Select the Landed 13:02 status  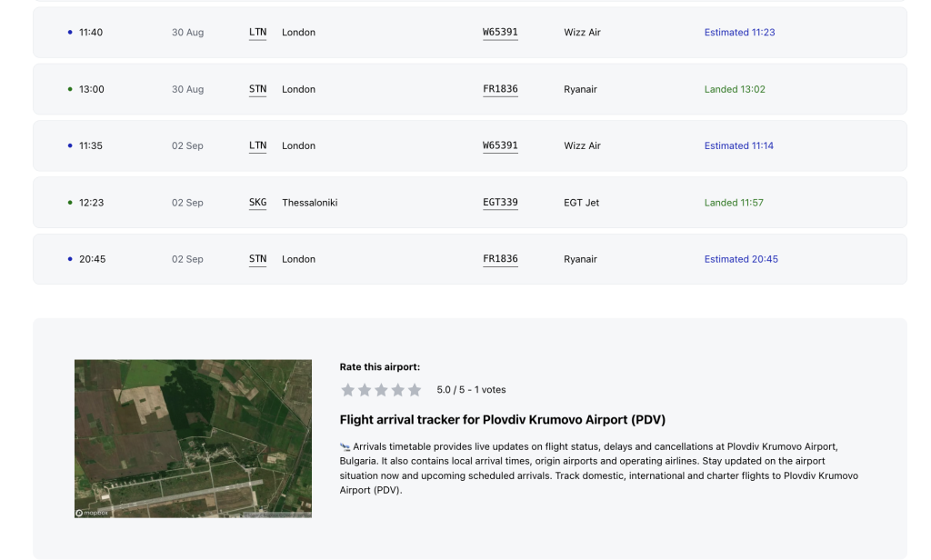click(x=735, y=90)
